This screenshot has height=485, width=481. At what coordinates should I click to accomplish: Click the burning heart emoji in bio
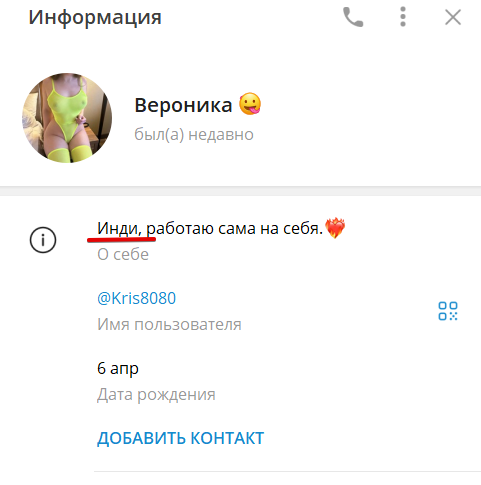(x=335, y=228)
